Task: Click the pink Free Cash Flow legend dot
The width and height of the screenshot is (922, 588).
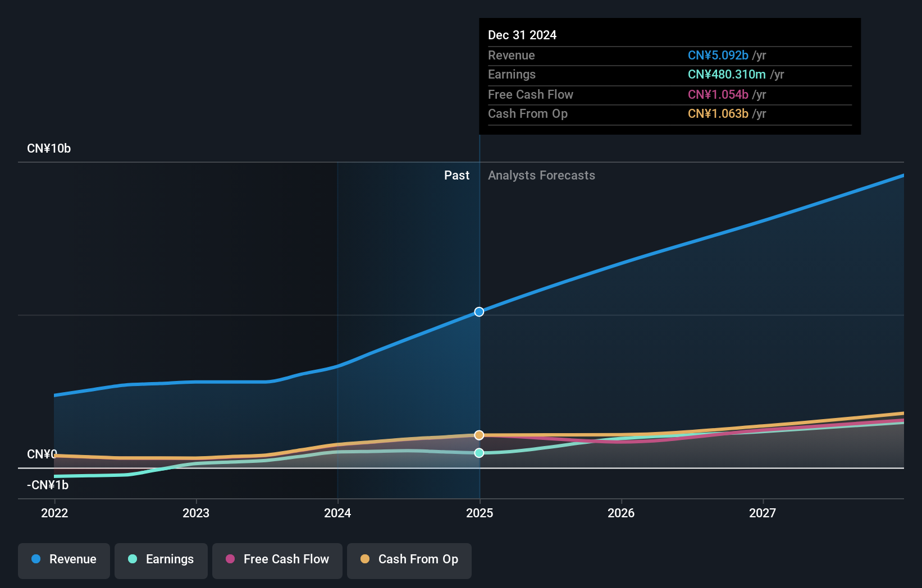Action: point(230,559)
